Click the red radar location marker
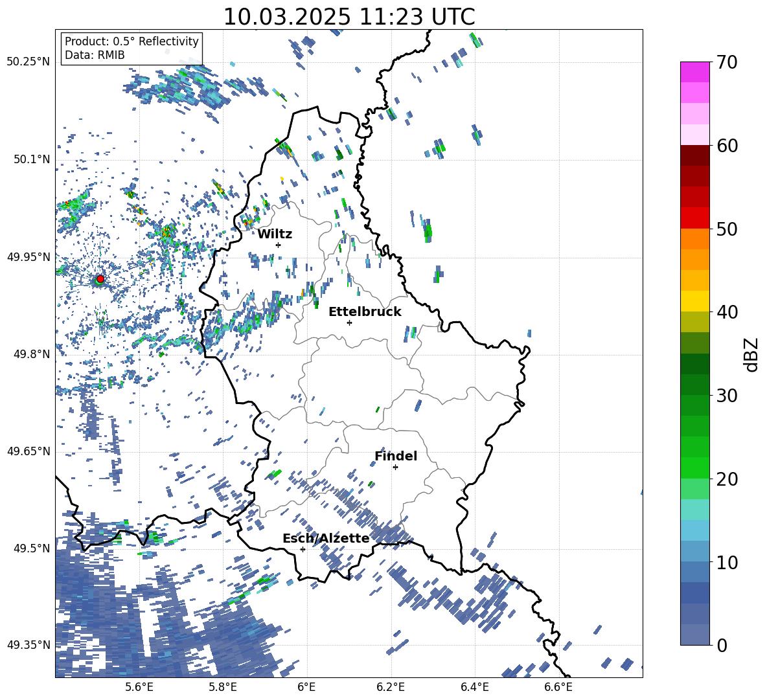This screenshot has width=767, height=700. (x=100, y=279)
